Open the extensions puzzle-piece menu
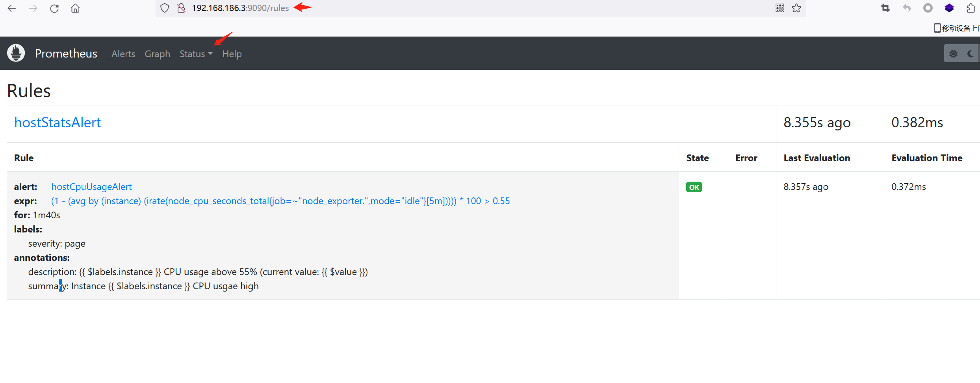Viewport: 980px width, 383px height. pos(971,8)
